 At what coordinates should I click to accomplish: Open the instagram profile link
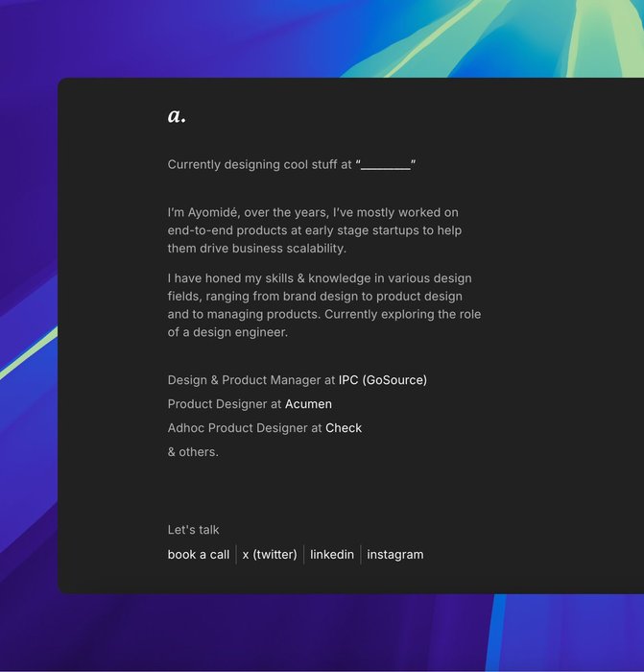[394, 555]
